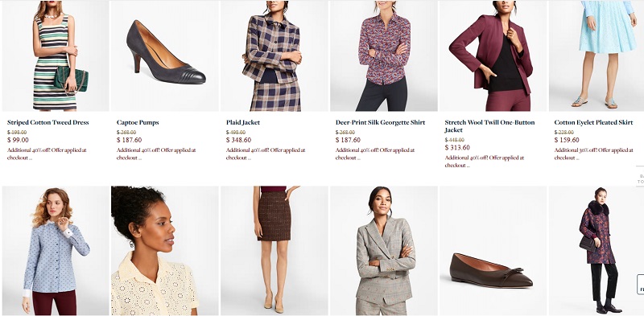View the brown pointed bow flat image

click(x=493, y=251)
